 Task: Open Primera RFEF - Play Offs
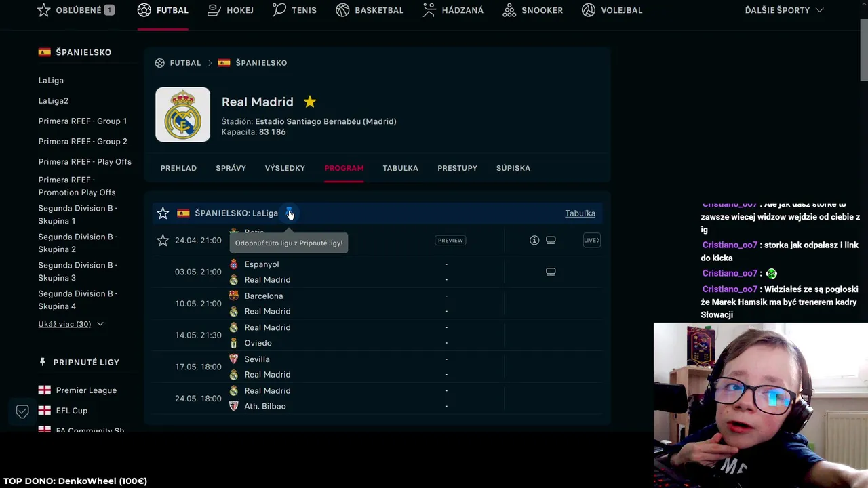pyautogui.click(x=85, y=162)
